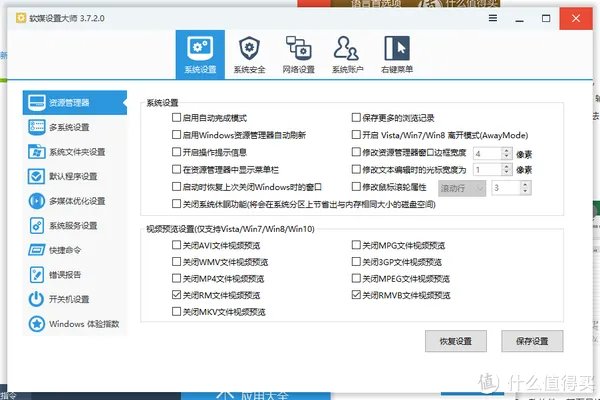The width and height of the screenshot is (600, 400).
Task: Click the 恢复设置 button
Action: [x=456, y=341]
